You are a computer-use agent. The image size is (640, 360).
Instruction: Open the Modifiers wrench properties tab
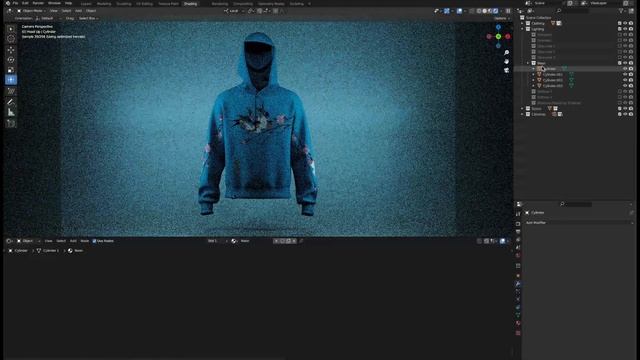pos(518,284)
